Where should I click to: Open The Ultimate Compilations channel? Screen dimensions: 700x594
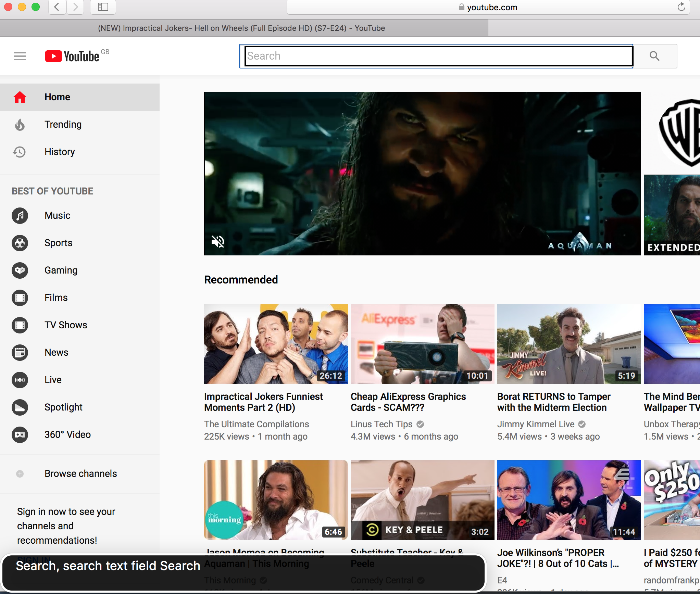coord(257,424)
